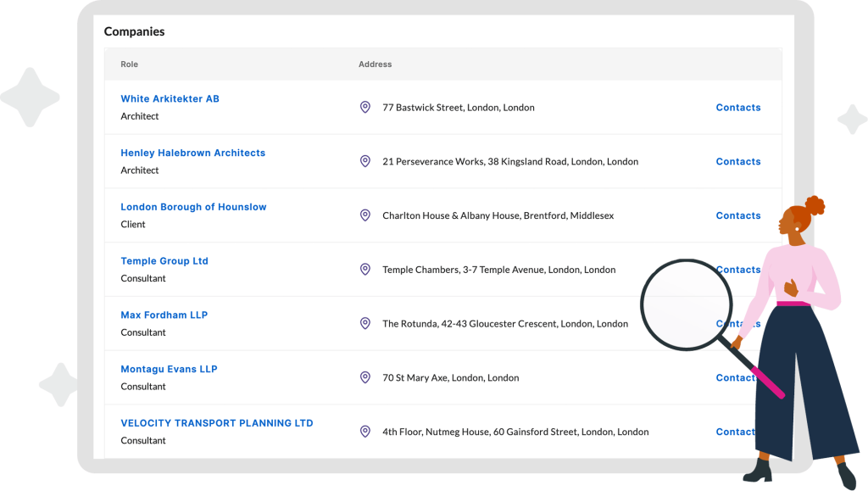
Task: Select the location pin next to Charlton House
Action: click(365, 215)
